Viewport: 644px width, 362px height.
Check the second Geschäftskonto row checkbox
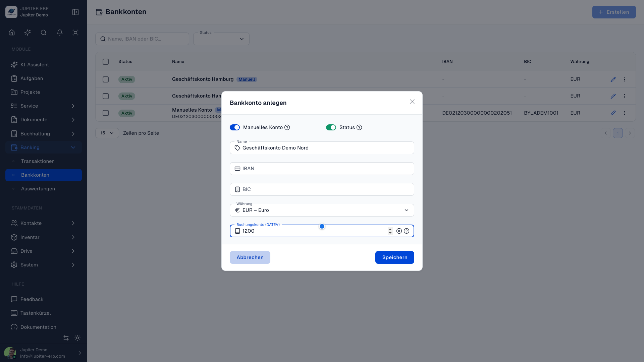(x=106, y=96)
